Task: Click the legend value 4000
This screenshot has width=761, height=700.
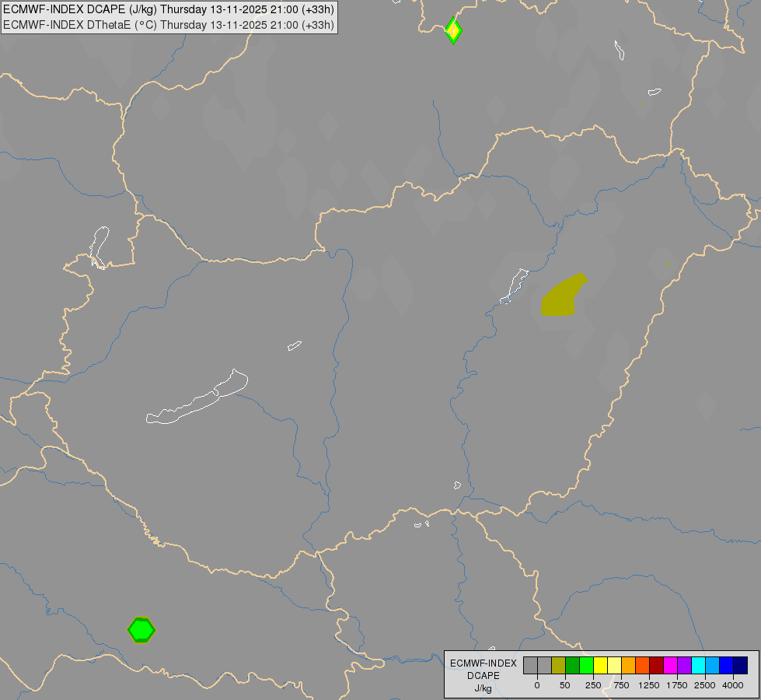Action: pyautogui.click(x=733, y=685)
